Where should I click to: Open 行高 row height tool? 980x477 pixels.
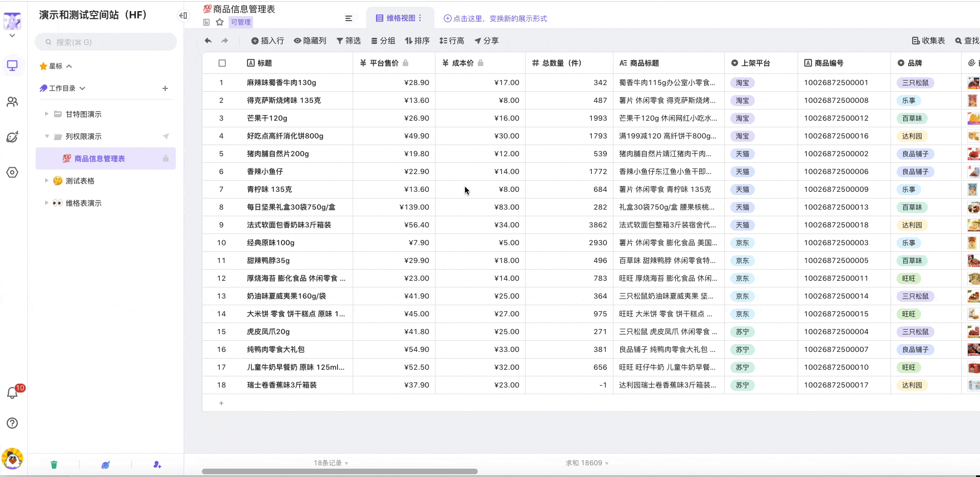pos(452,41)
